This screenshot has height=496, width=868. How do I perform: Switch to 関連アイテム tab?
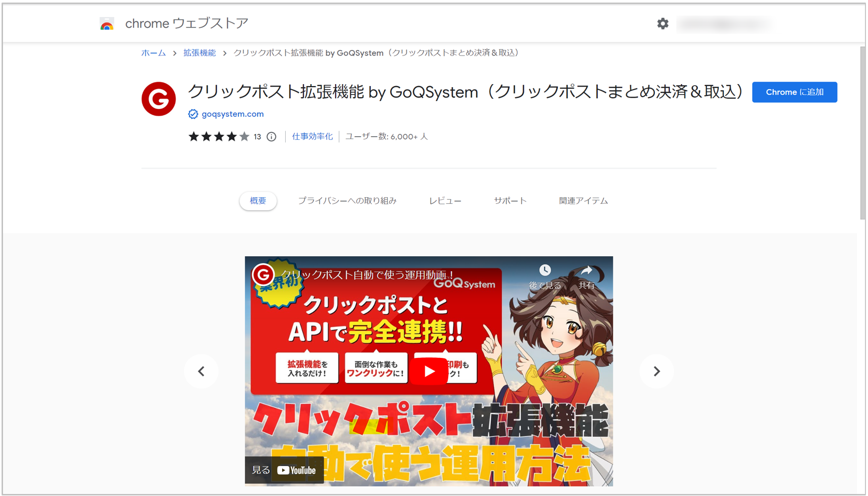(x=583, y=201)
